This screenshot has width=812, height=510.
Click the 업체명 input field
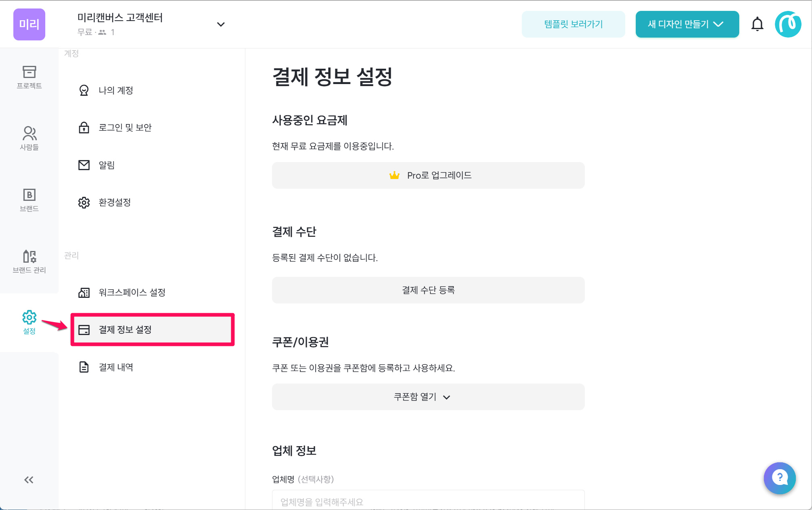(428, 502)
